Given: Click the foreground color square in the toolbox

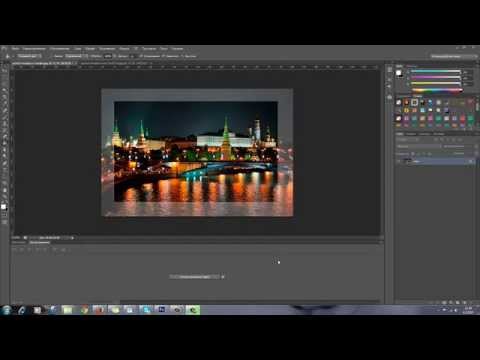Looking at the screenshot, I should [3, 207].
